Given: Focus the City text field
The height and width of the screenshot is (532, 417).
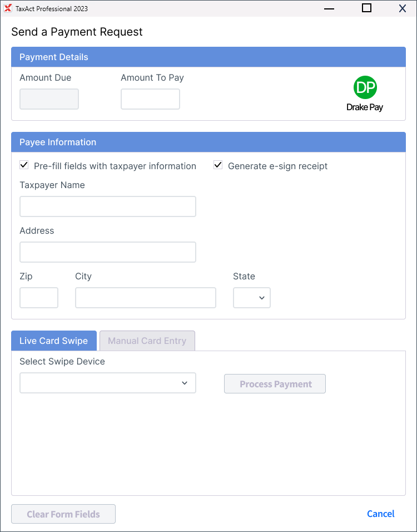Looking at the screenshot, I should (146, 298).
